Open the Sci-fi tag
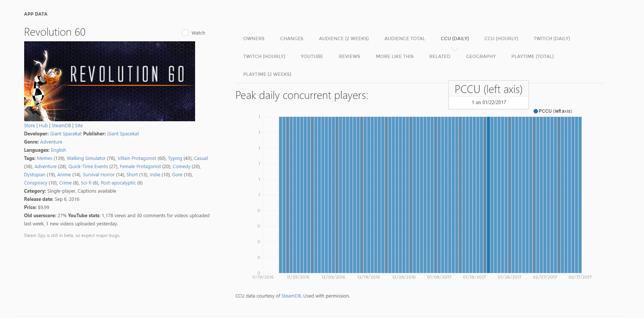The width and height of the screenshot is (644, 318). [86, 183]
